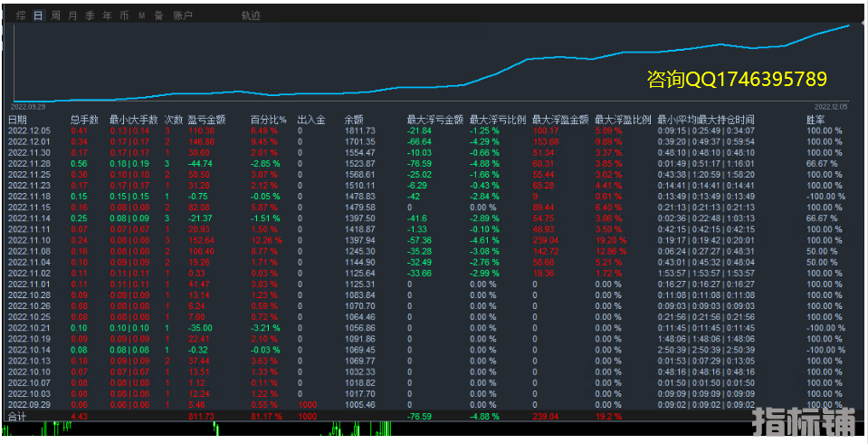Sort by the 胜率 column header
This screenshot has width=868, height=444.
(816, 120)
